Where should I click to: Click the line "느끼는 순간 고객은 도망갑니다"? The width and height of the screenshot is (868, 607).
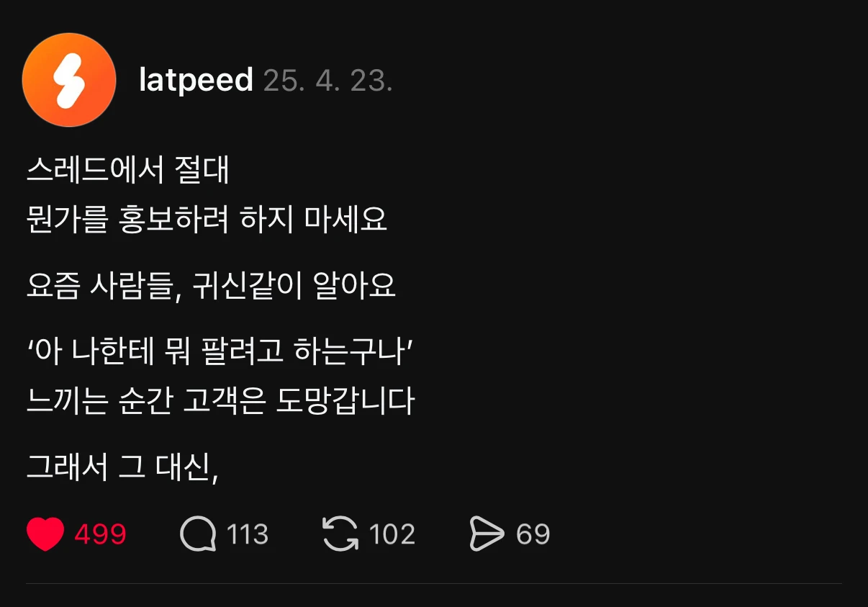coord(220,401)
